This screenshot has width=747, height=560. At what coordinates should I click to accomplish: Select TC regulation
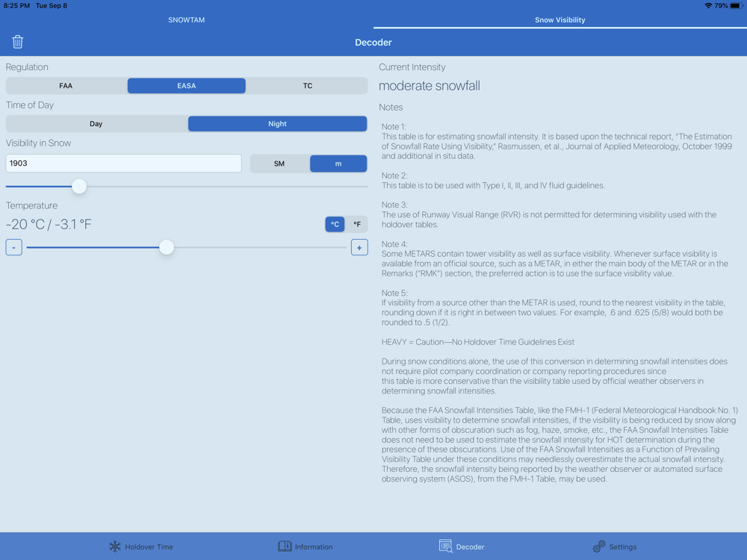tap(307, 86)
